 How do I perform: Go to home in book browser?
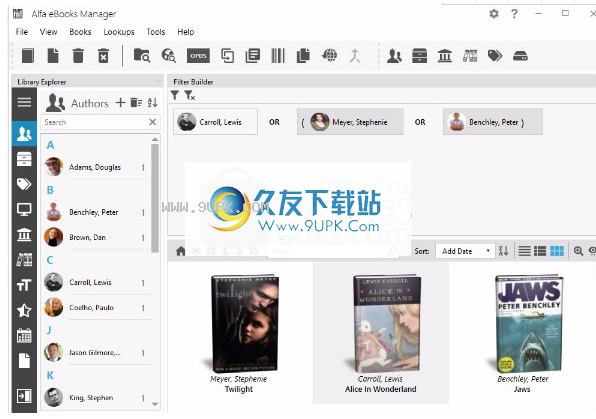click(181, 251)
